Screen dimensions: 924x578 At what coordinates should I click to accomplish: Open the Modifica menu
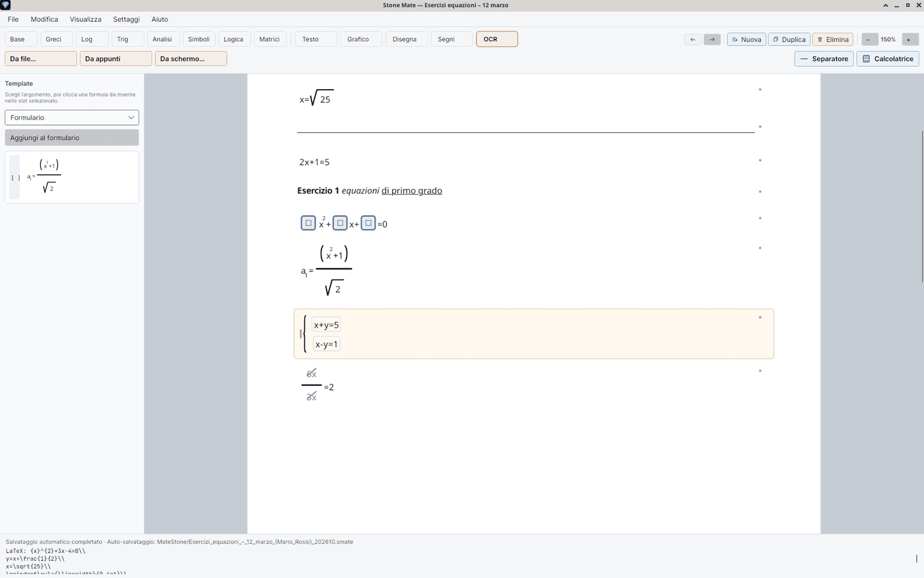point(44,19)
